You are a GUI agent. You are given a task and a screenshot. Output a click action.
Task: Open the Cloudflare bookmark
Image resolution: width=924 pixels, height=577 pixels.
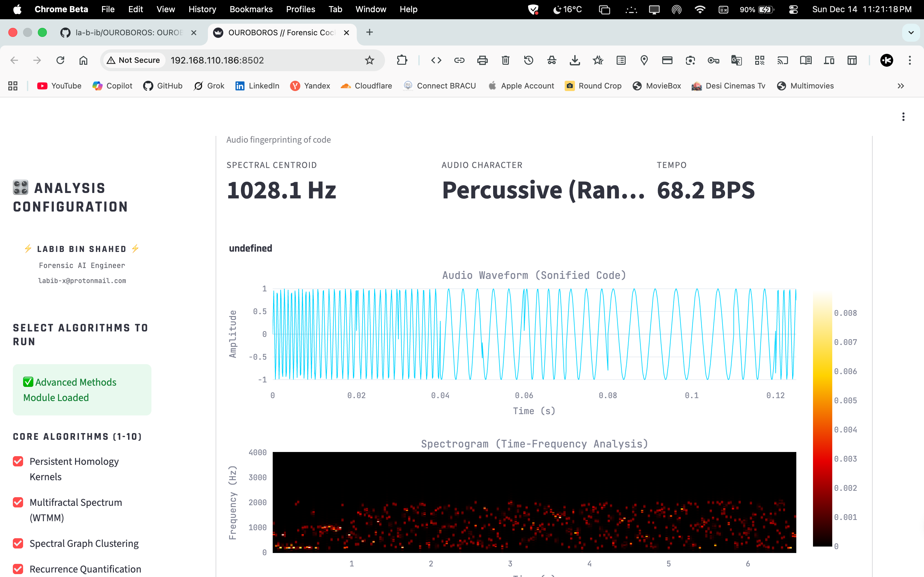[366, 86]
